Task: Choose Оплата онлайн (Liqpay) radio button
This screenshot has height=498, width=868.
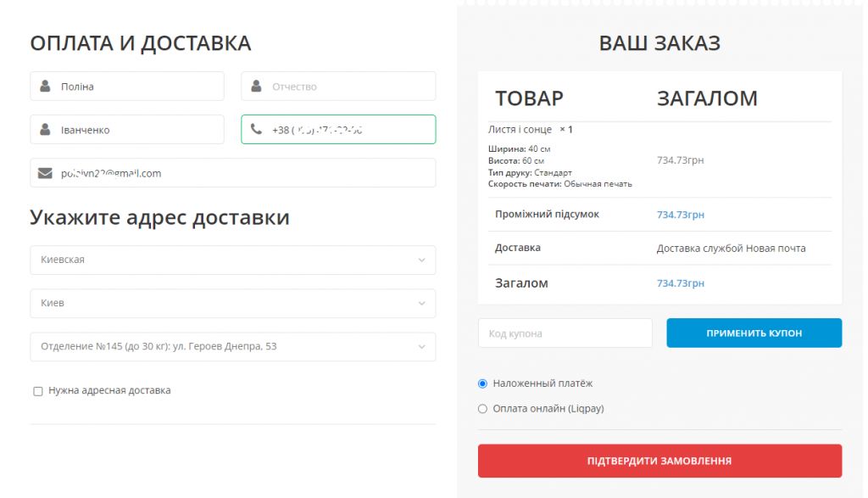Action: pyautogui.click(x=483, y=409)
